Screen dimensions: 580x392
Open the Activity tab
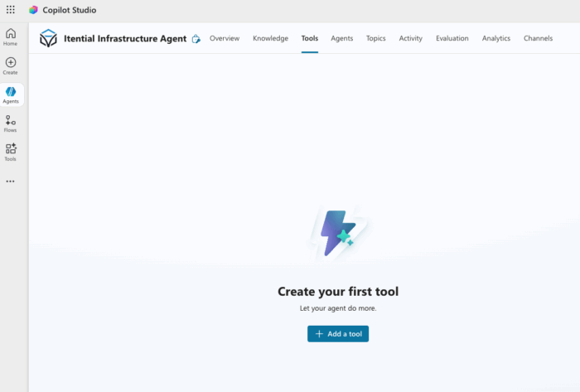(x=411, y=38)
